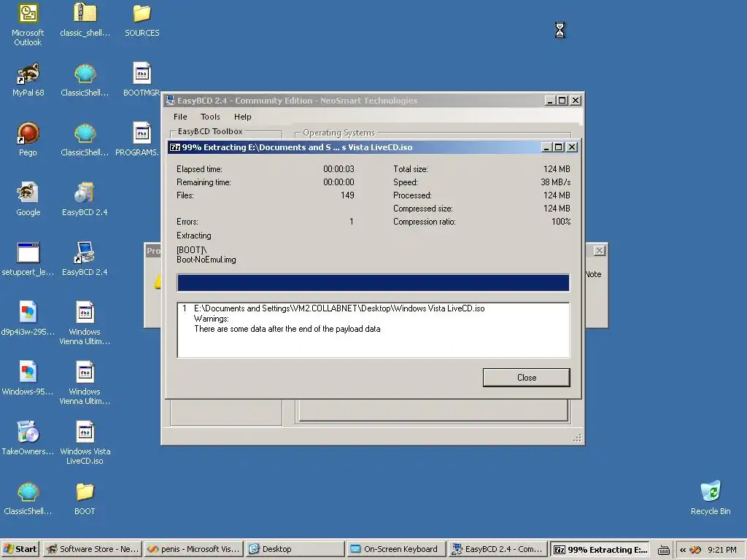Screen dimensions: 747x560
Task: Click the EasyBCD title bar app icon
Action: point(170,101)
